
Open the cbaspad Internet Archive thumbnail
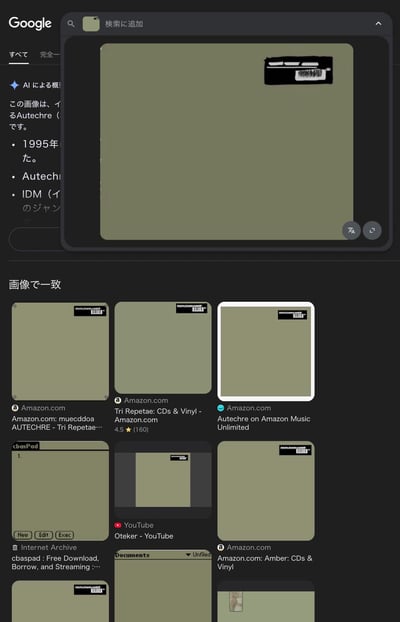coord(60,491)
